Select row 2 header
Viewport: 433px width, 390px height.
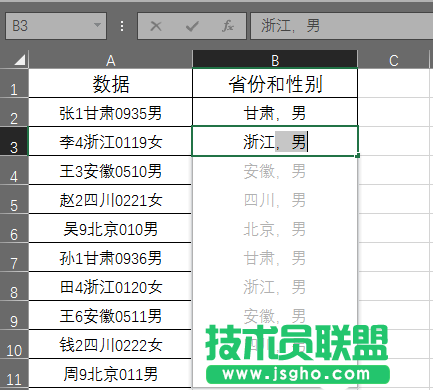14,112
